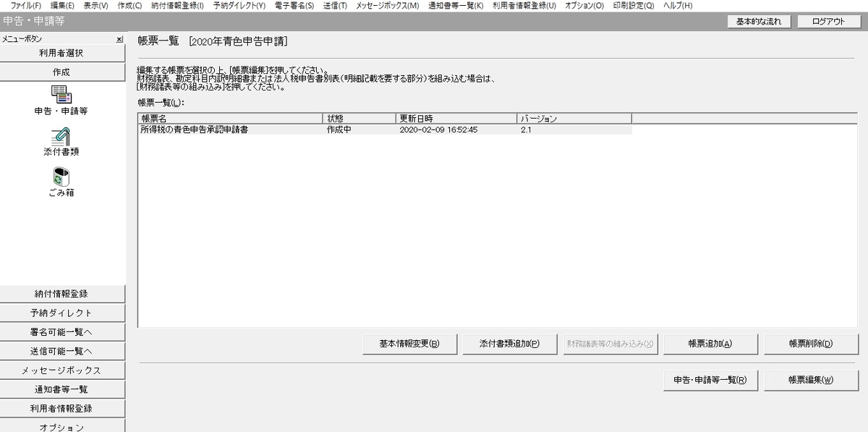868x432 pixels.
Task: Click the 申告・申請等一覧(R) button
Action: click(x=710, y=380)
